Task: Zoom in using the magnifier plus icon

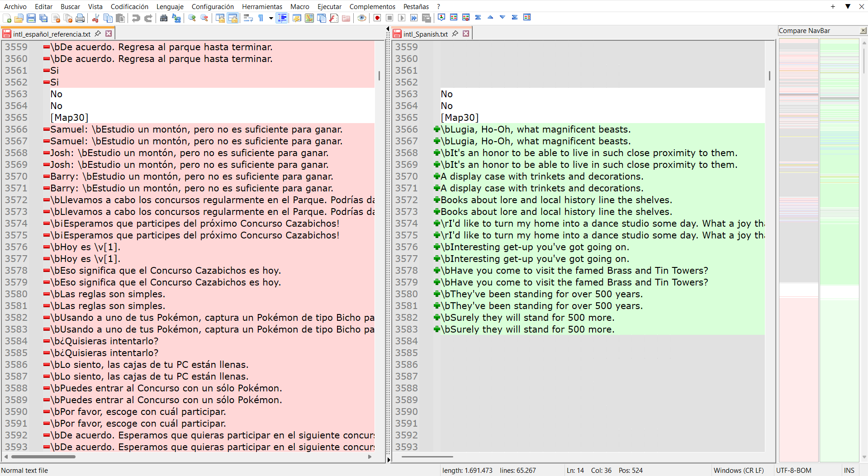Action: (192, 18)
